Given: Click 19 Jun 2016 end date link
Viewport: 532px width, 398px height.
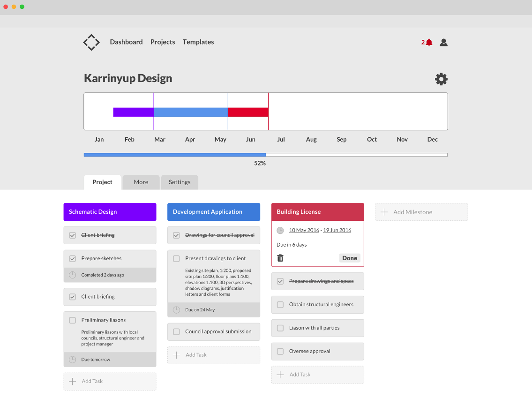Looking at the screenshot, I should tap(337, 230).
